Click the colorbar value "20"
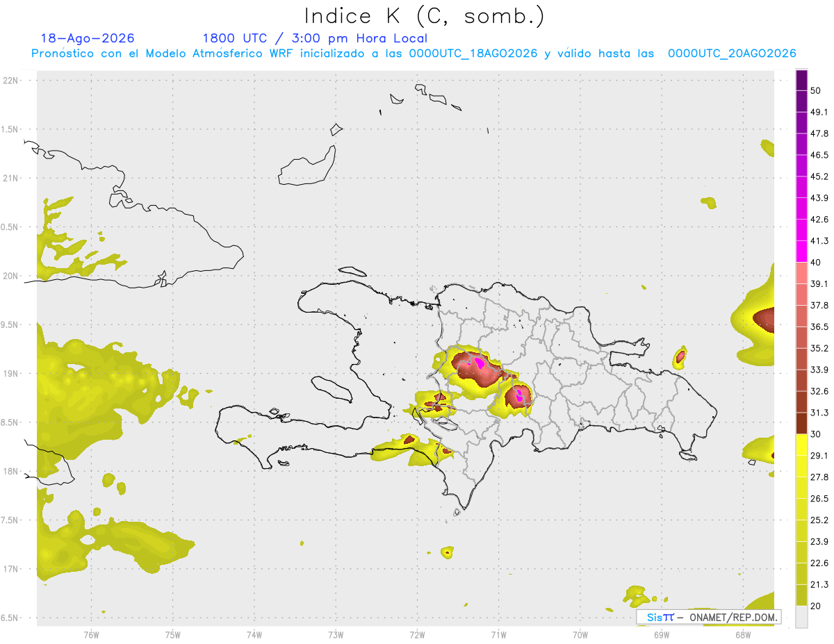 point(816,606)
